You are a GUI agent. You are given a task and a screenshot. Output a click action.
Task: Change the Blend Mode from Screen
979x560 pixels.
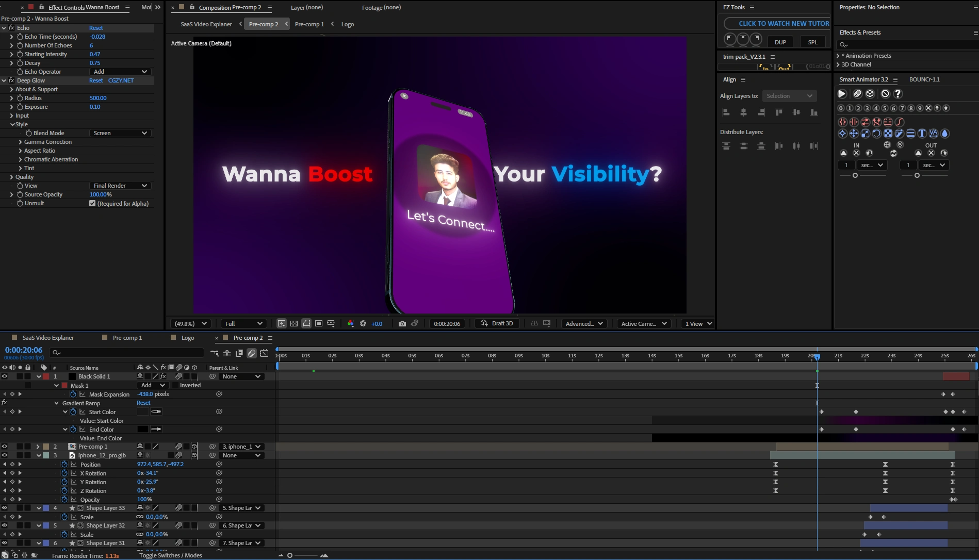pos(120,133)
